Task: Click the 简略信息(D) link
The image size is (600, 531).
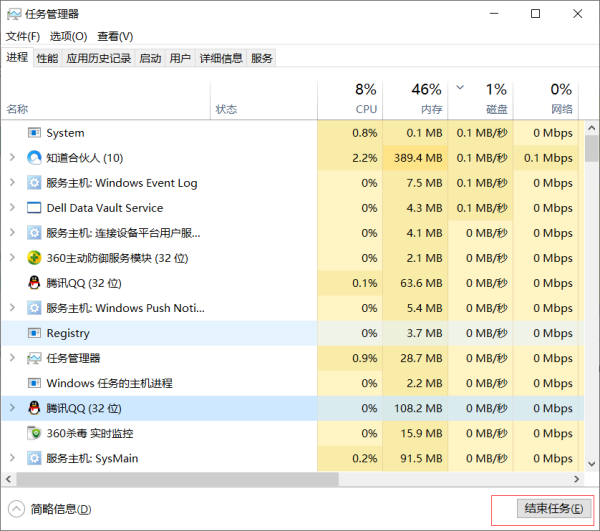Action: (x=61, y=509)
